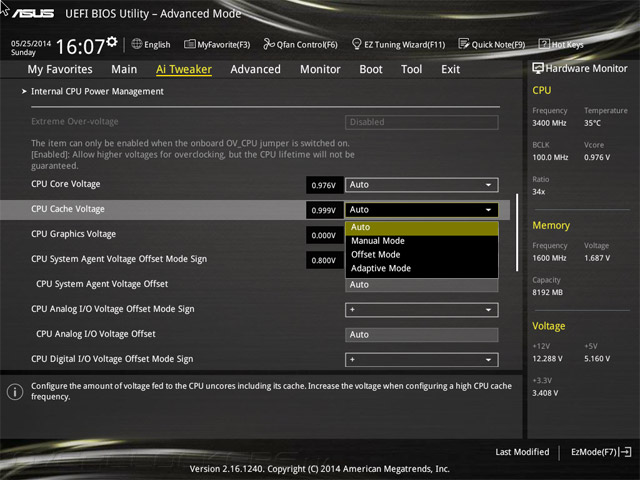The width and height of the screenshot is (640, 480).
Task: Open CPU Digital I/O Offset Mode Sign dropdown
Action: (422, 360)
